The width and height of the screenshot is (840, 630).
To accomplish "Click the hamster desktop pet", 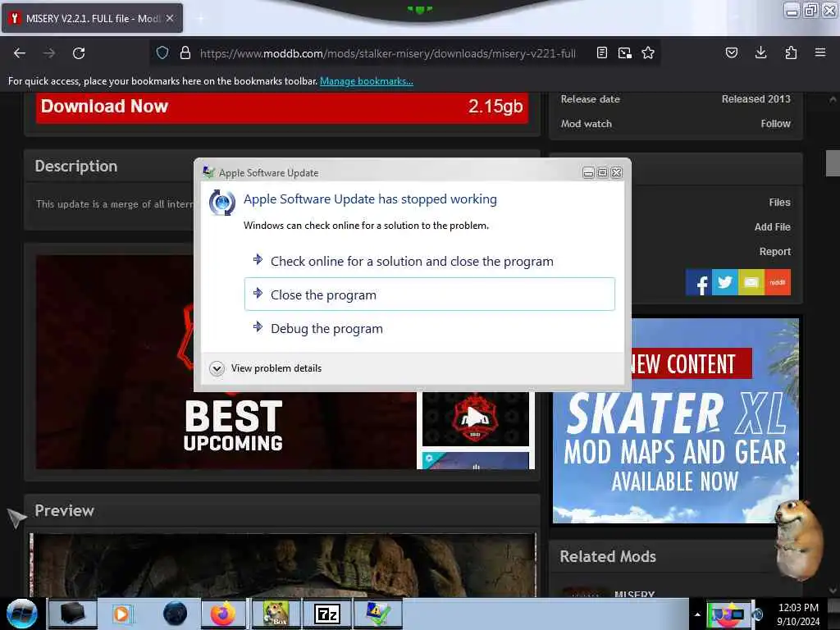I will pos(799,540).
